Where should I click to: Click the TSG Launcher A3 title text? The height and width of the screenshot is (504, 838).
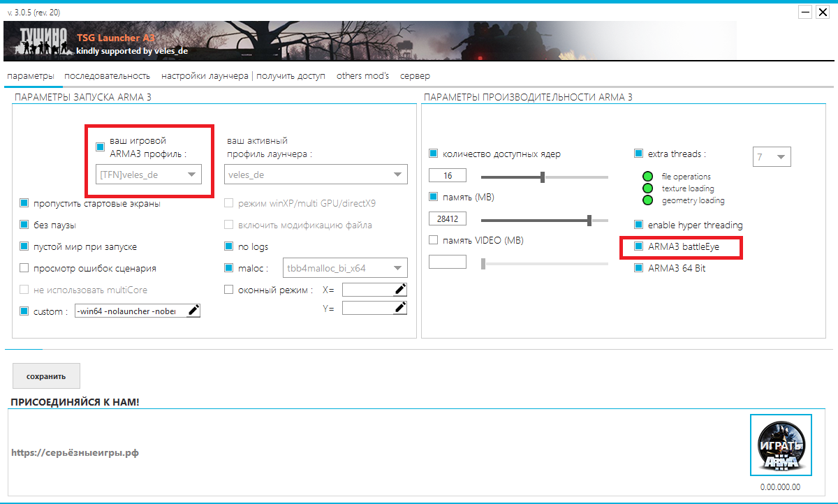[116, 38]
